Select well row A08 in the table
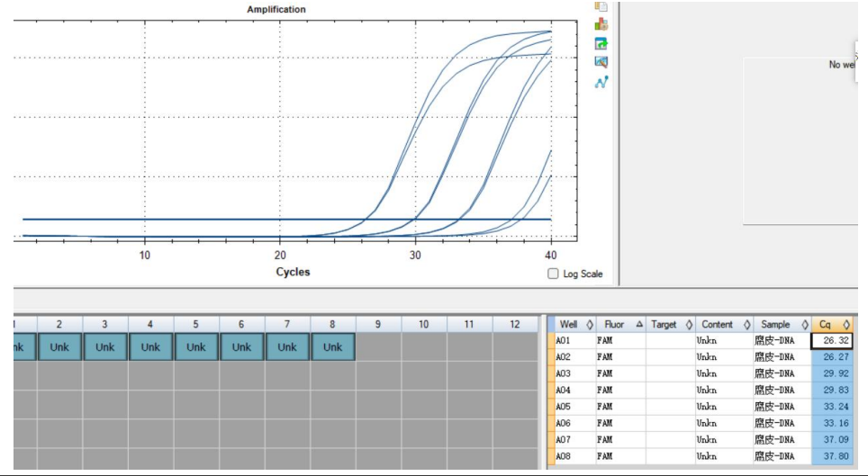This screenshot has width=868, height=476. (701, 456)
